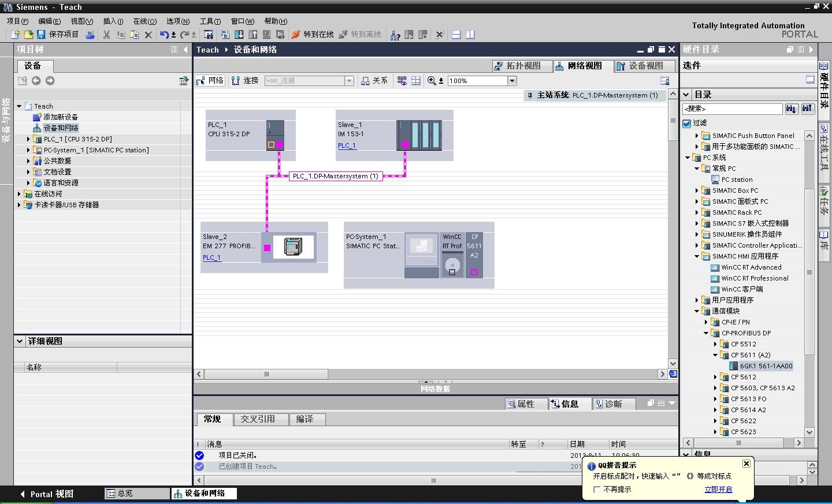
Task: Click the copy icon in the toolbar
Action: (x=120, y=35)
